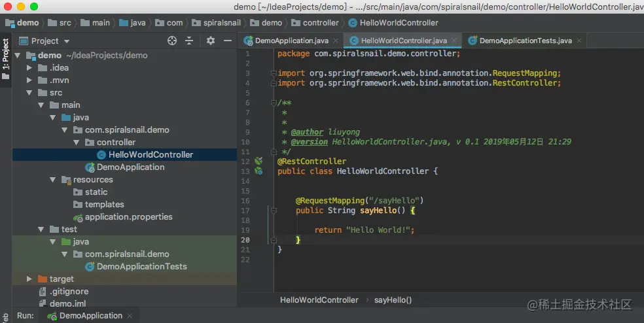
Task: Switch to the DemoApplicationTests.java tab
Action: click(x=526, y=41)
